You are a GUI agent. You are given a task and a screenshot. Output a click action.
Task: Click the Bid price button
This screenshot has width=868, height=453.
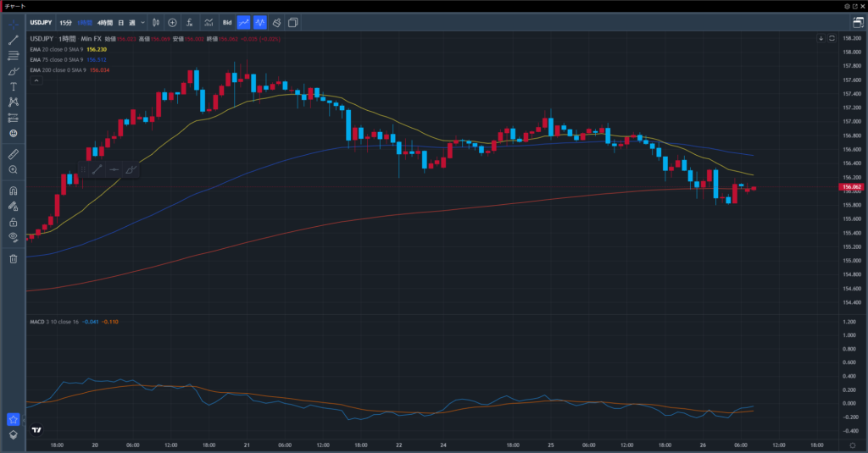(x=227, y=22)
